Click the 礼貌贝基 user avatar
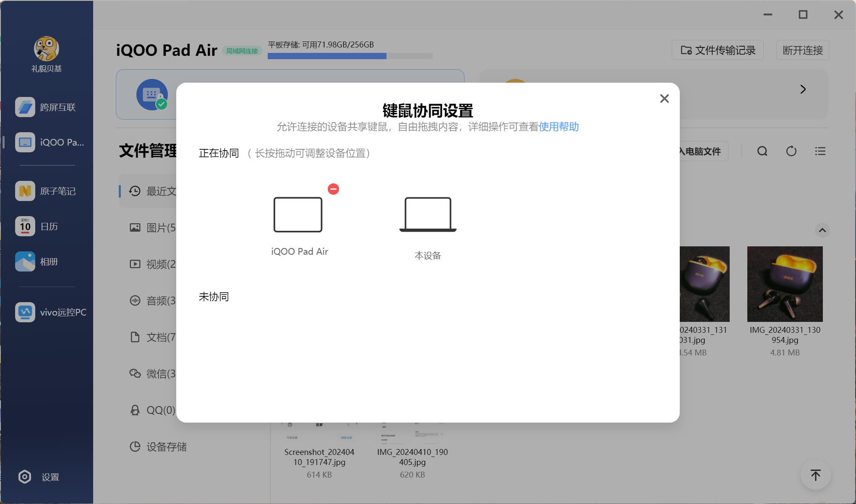This screenshot has height=504, width=856. 46,49
